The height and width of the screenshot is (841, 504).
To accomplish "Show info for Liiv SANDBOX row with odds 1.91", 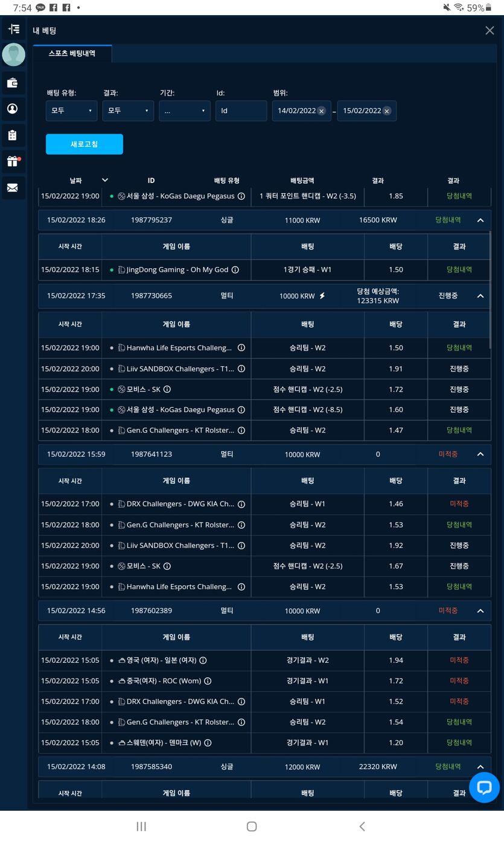I will [241, 369].
